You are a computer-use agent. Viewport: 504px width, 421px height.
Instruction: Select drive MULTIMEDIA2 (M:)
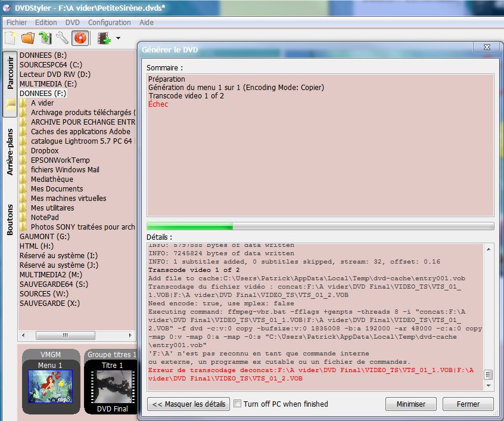(51, 275)
